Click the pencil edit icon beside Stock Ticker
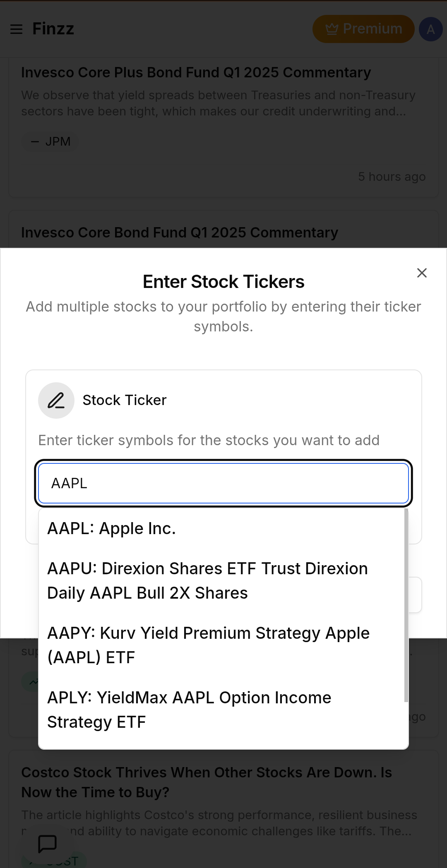 56,400
